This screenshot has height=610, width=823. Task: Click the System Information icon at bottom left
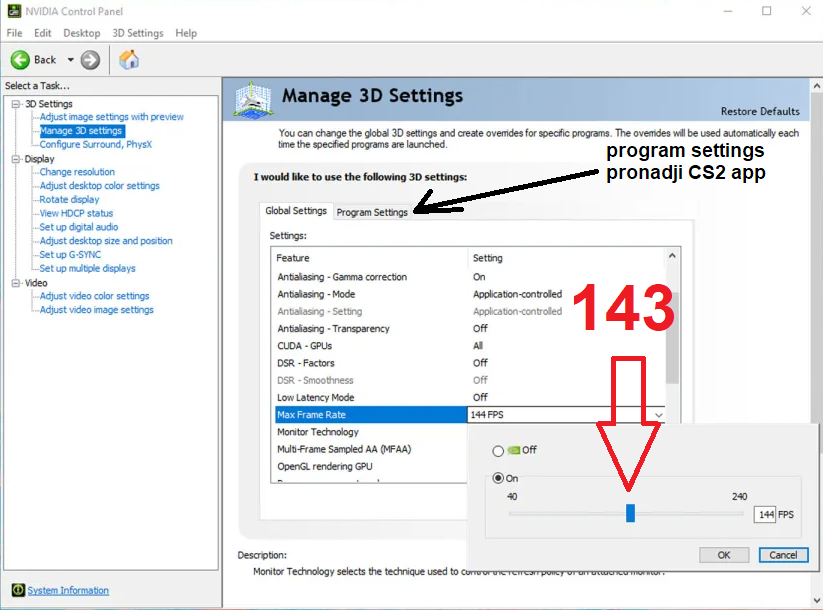point(17,590)
